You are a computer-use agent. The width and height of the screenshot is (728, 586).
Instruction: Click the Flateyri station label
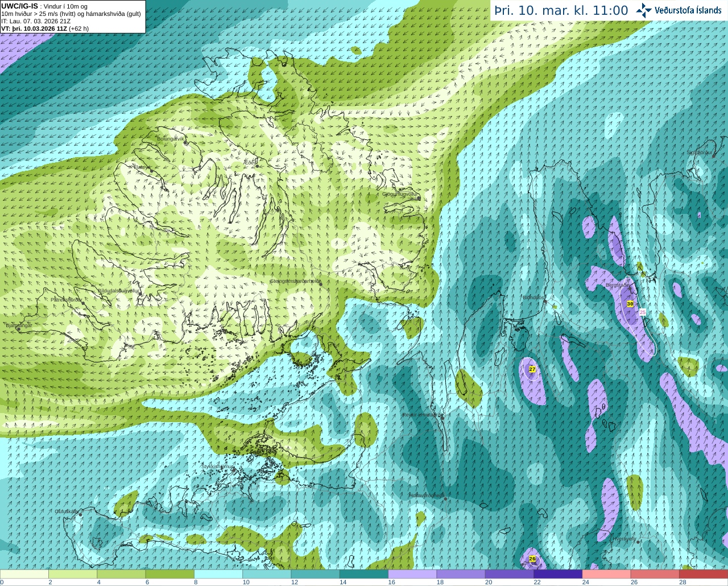click(x=141, y=167)
